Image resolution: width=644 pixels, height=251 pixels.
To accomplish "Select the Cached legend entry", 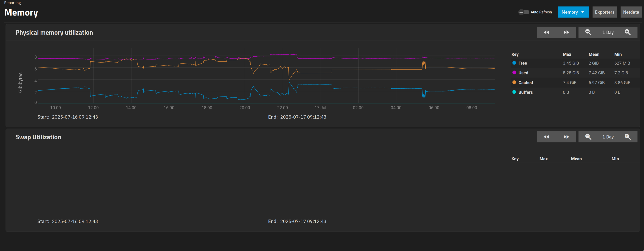I will (x=525, y=83).
